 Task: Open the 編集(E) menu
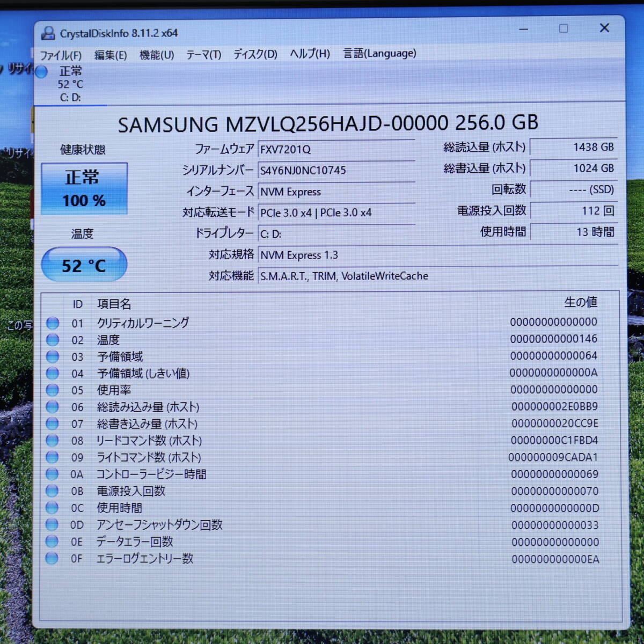[x=111, y=55]
